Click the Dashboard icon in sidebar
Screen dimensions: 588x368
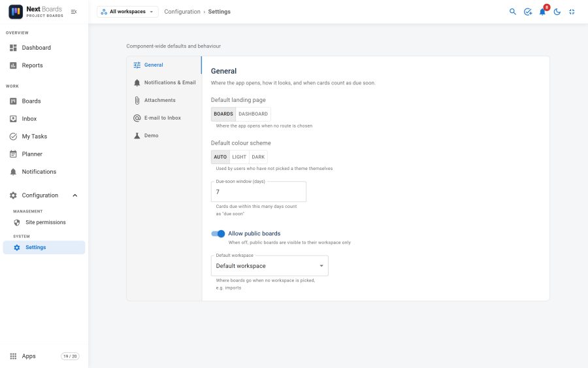coord(13,48)
